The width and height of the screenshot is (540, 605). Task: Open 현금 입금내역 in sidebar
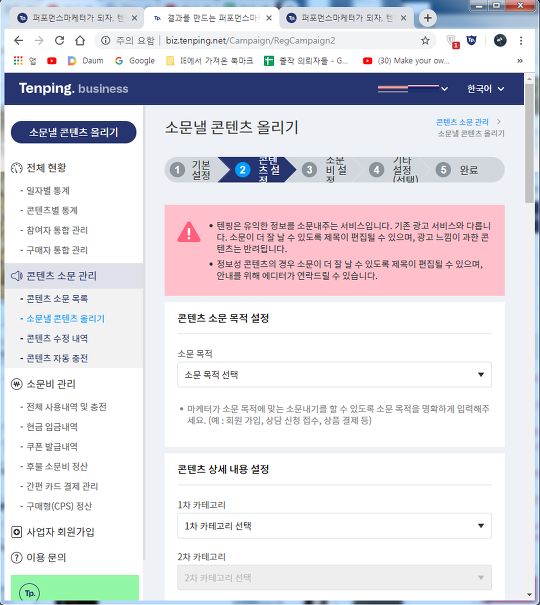click(52, 427)
